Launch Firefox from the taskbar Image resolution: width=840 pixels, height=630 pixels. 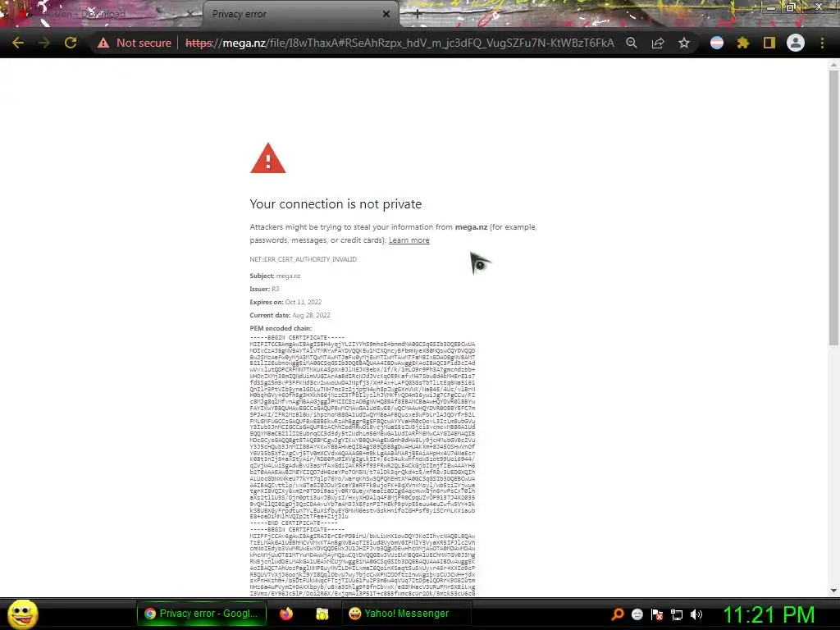tap(286, 614)
